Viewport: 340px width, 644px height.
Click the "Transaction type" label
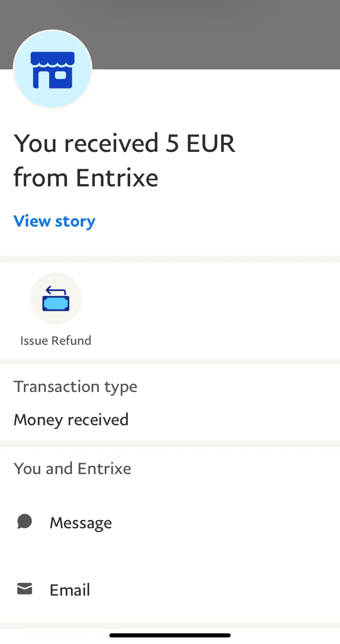[x=76, y=387]
